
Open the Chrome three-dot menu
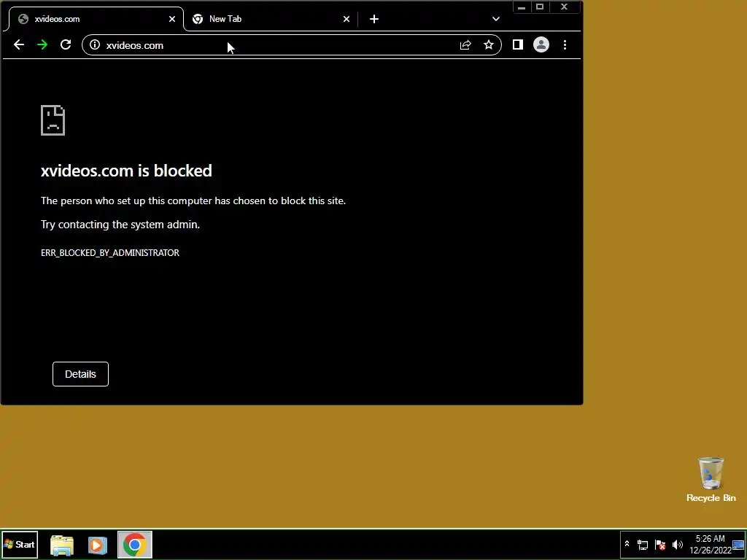[x=565, y=44]
